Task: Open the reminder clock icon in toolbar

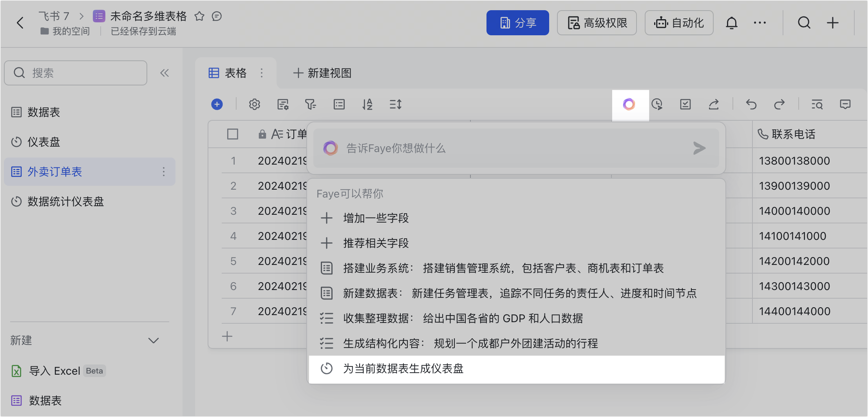Action: [x=657, y=104]
